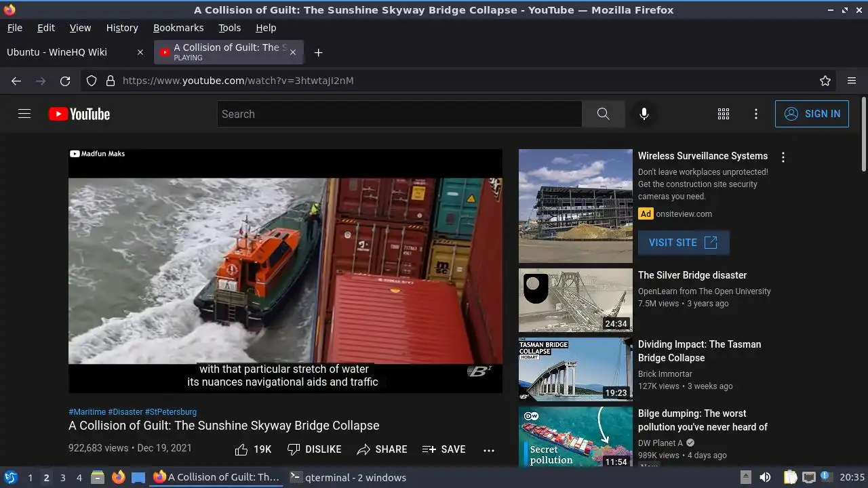
Task: Like the video with thumbs up
Action: 253,449
